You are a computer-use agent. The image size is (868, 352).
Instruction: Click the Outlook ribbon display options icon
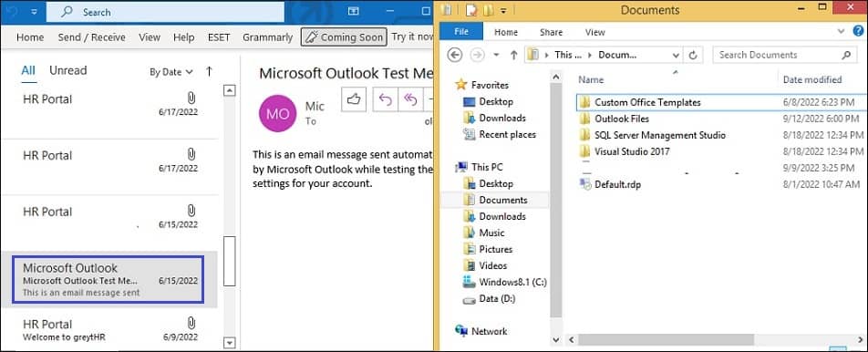(x=353, y=11)
